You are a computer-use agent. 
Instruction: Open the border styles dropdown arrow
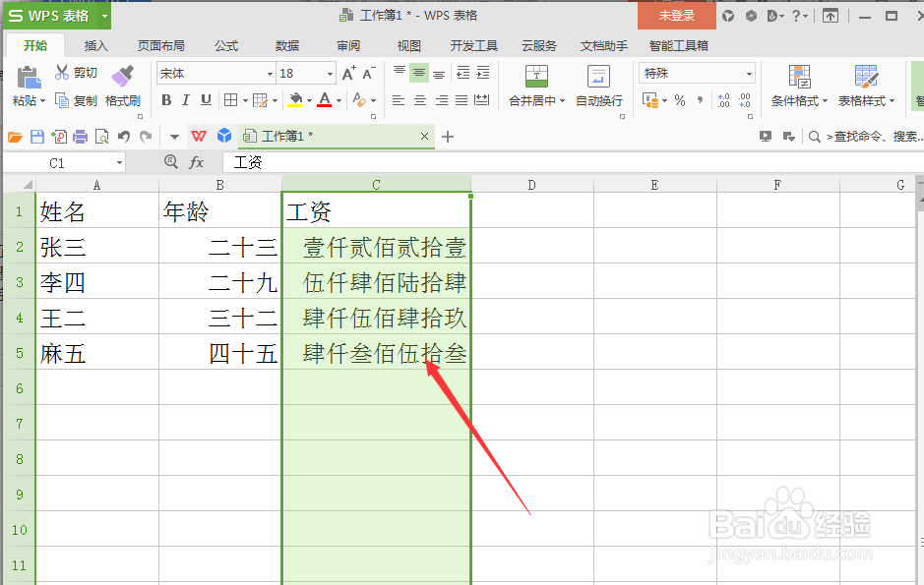244,98
